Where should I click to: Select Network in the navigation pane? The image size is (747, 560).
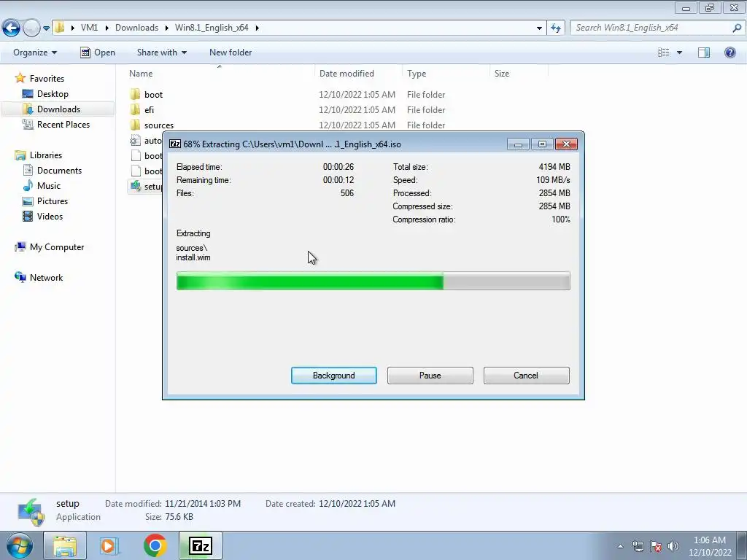click(x=46, y=277)
